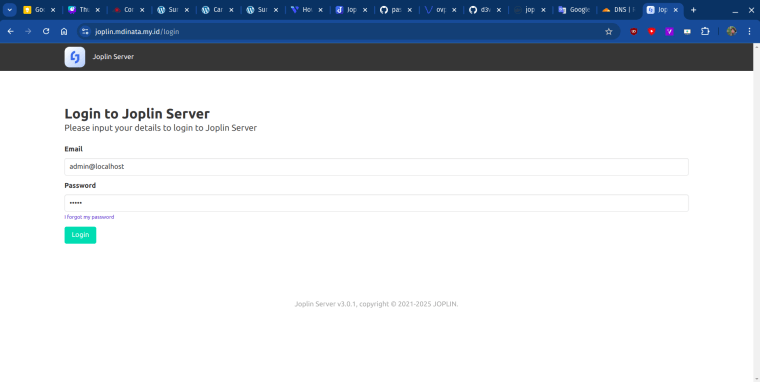
Task: Click the Joplin Server v3.0.1 copyright text
Action: [x=376, y=304]
